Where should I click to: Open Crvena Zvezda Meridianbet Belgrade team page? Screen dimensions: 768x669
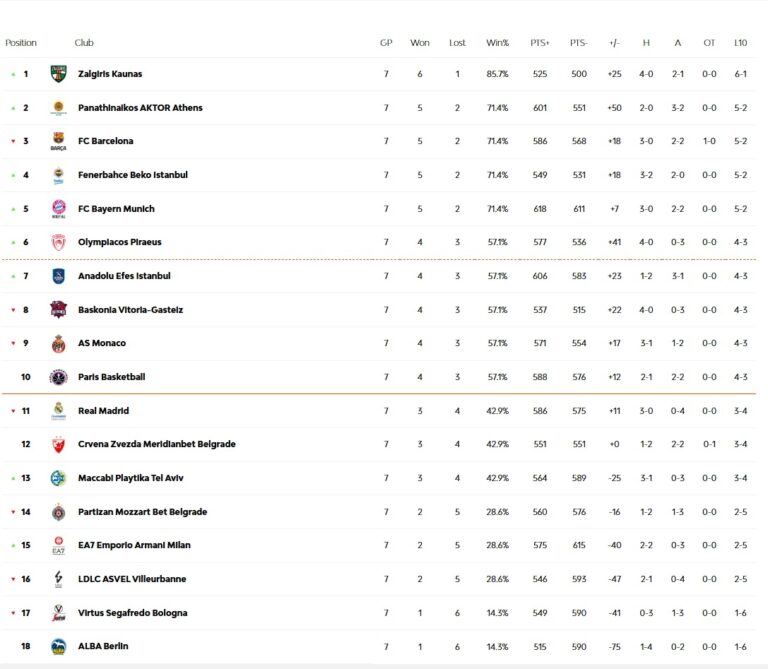point(156,444)
